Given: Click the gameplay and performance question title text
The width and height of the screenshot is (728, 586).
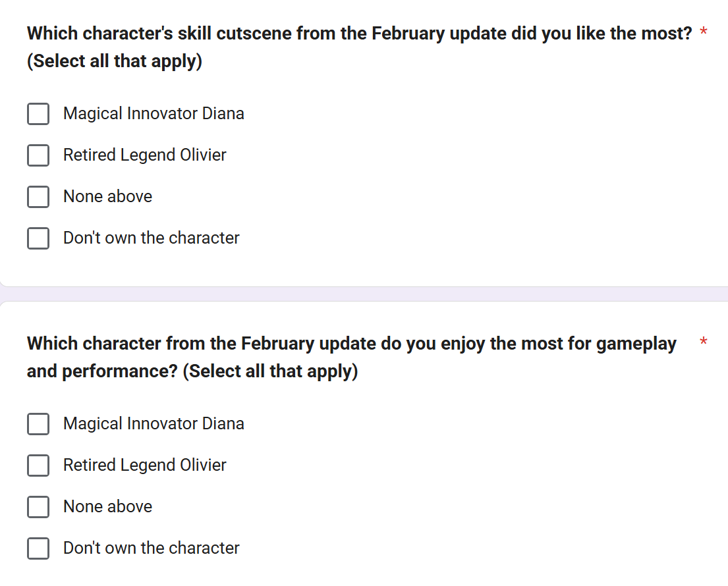Looking at the screenshot, I should tap(351, 344).
